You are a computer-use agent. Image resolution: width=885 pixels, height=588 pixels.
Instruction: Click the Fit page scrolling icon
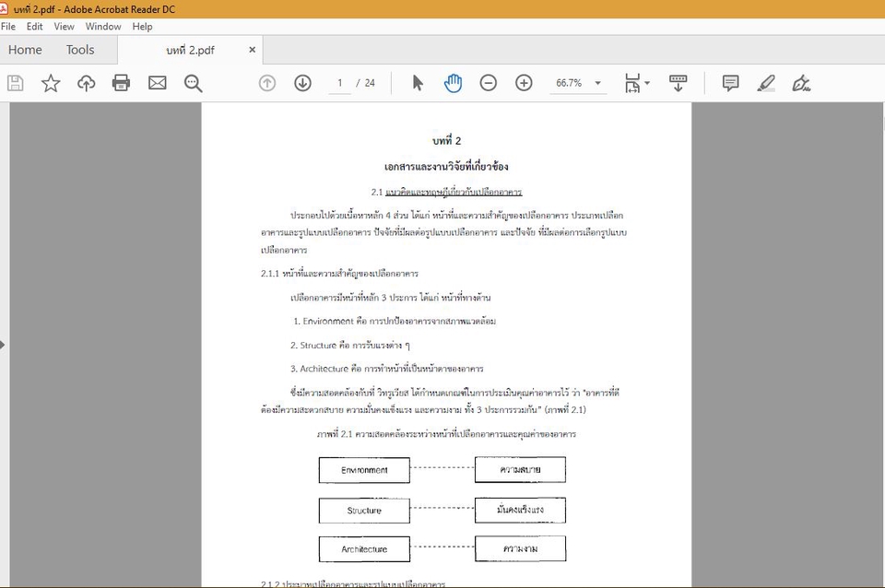(x=632, y=83)
